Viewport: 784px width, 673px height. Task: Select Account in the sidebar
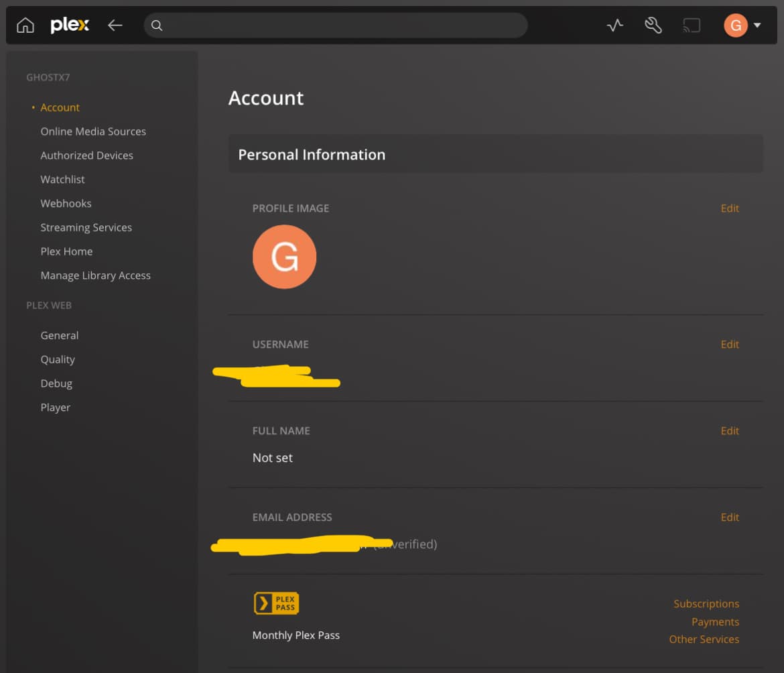point(60,107)
